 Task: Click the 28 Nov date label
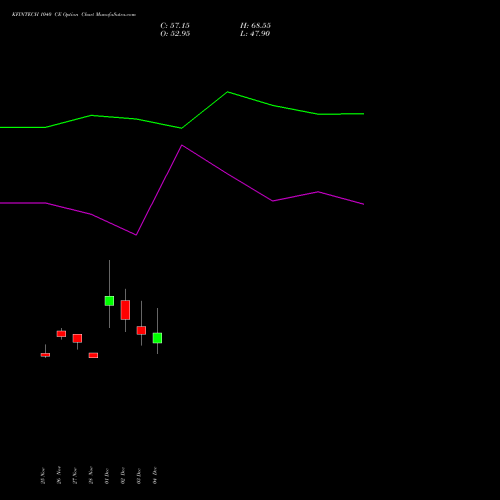tap(91, 475)
